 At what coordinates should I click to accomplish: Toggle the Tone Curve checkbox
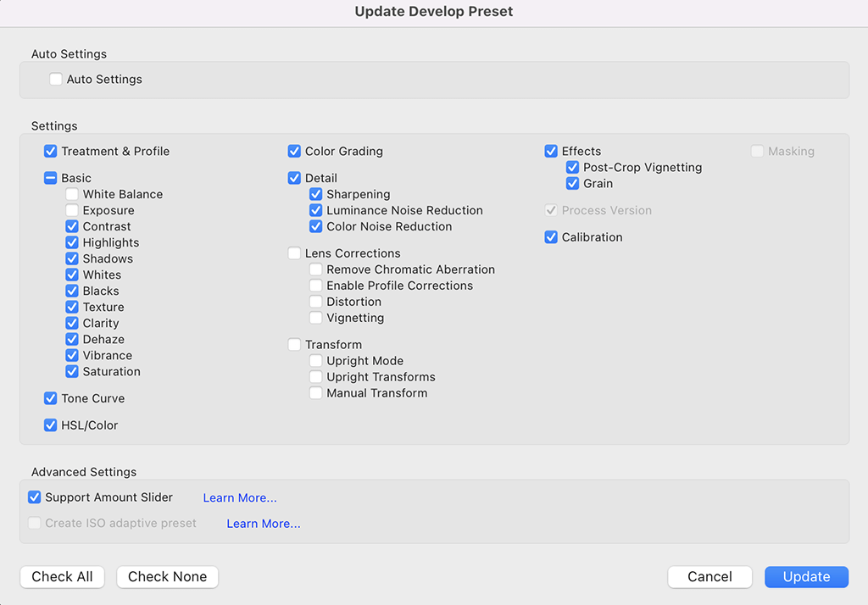tap(50, 398)
